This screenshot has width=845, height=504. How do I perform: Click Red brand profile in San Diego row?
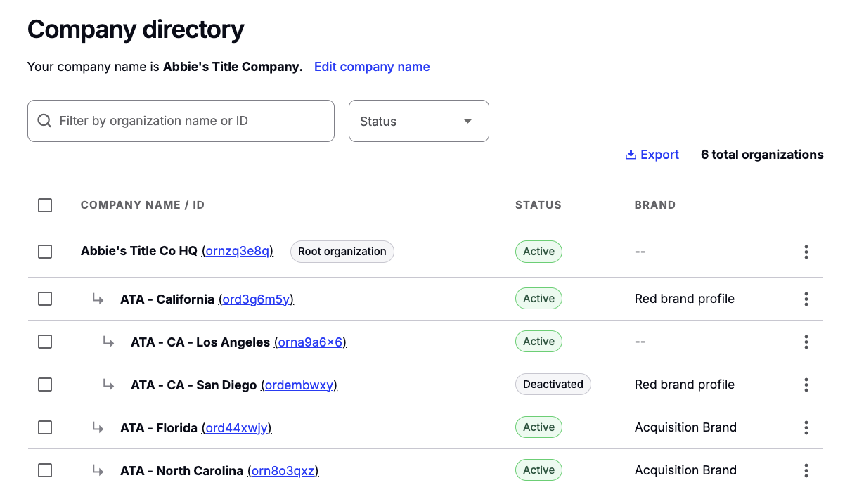pos(685,385)
